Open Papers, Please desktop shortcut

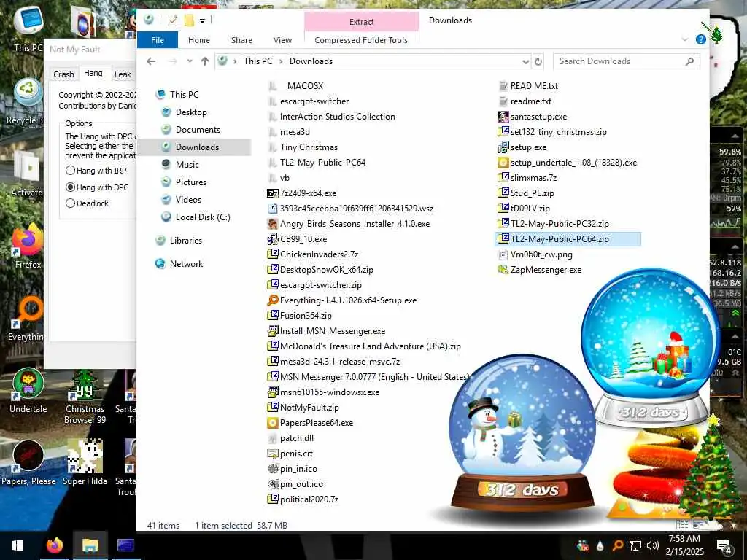pos(28,462)
